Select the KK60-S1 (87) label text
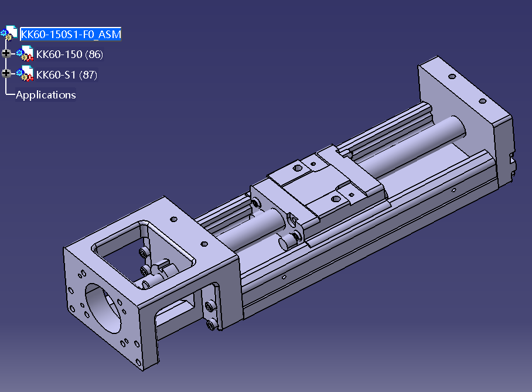The height and width of the screenshot is (392, 532). (67, 75)
